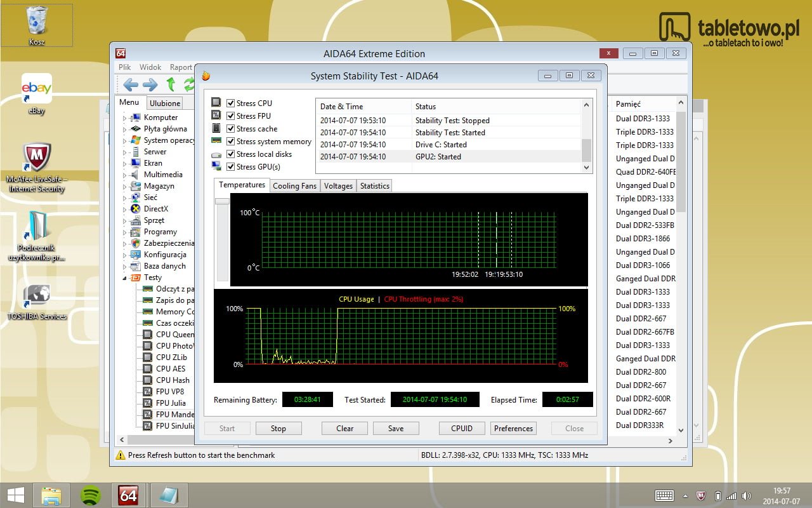Screen dimensions: 812x508
Task: Click the CPUID button
Action: 462,428
